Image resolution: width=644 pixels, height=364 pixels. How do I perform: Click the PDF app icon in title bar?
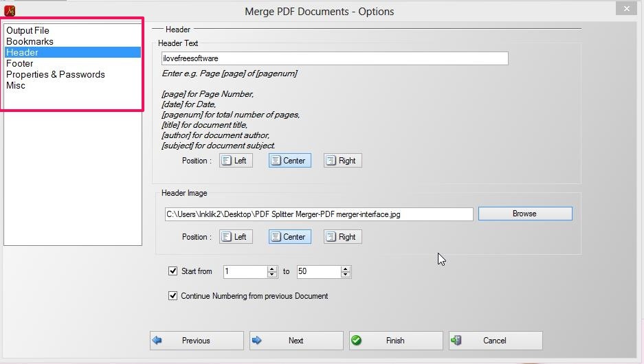point(10,10)
